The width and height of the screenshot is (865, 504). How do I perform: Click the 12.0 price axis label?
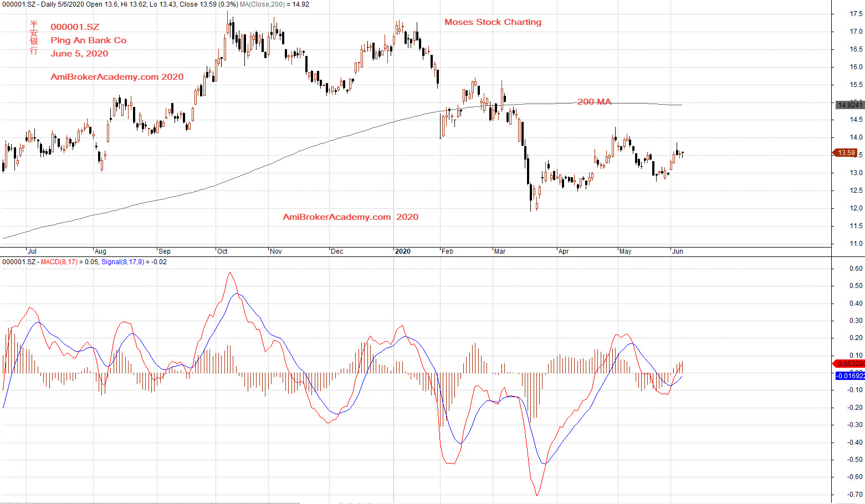tap(856, 209)
